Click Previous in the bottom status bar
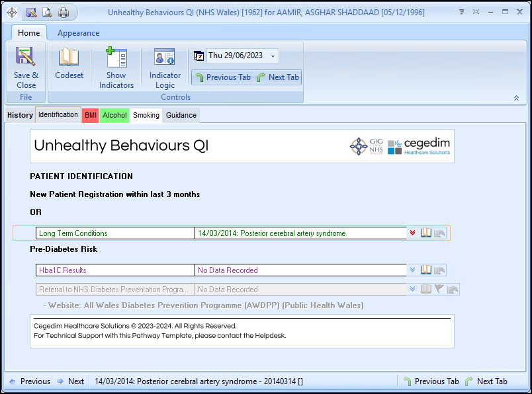Viewport: 532px width, 394px height. tap(29, 381)
